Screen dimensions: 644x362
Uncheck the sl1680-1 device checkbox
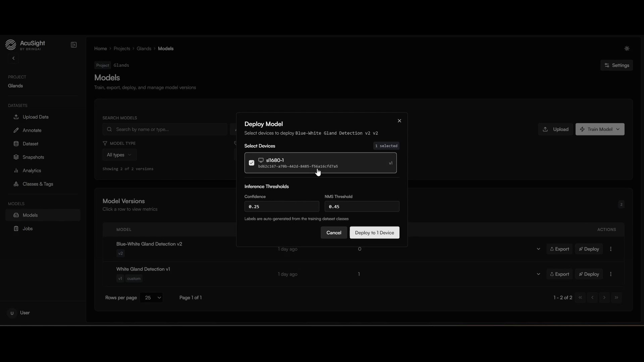click(x=252, y=163)
